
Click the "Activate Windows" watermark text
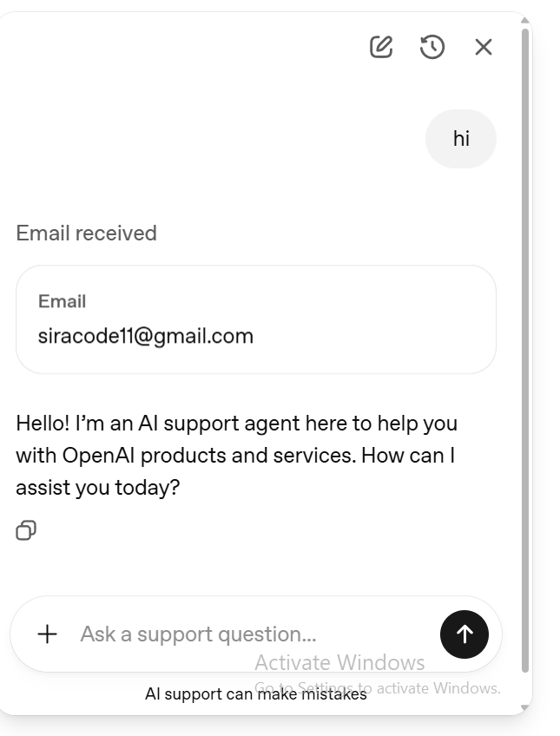tap(339, 664)
